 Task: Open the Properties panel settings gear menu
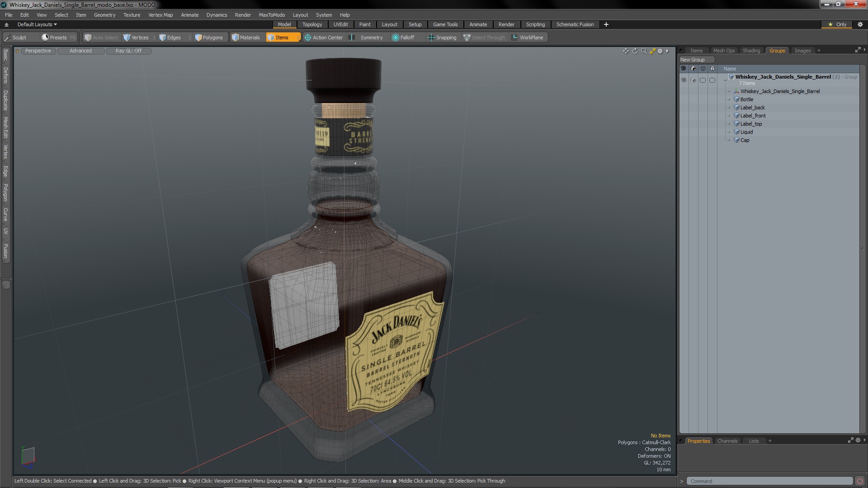(858, 441)
